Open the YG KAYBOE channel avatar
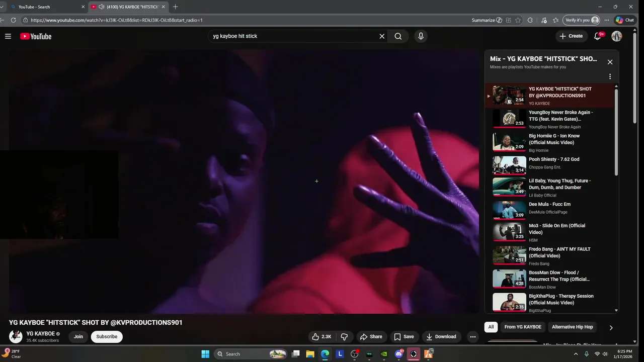This screenshot has height=362, width=644. click(x=16, y=337)
